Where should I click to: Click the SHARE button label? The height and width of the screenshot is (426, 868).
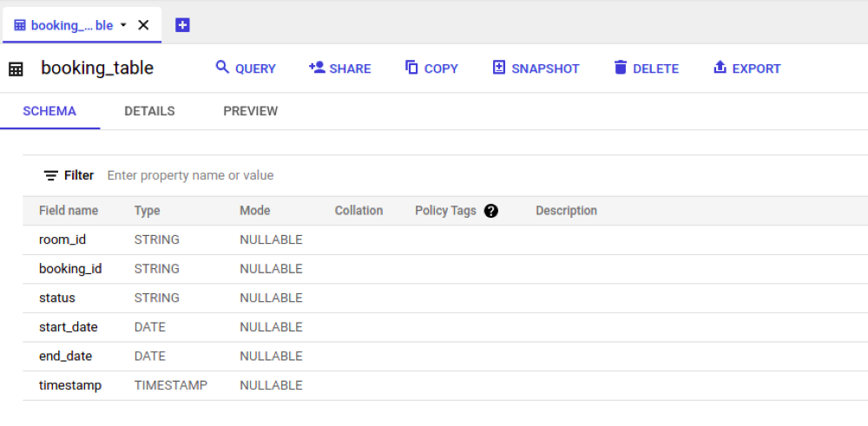pos(351,69)
